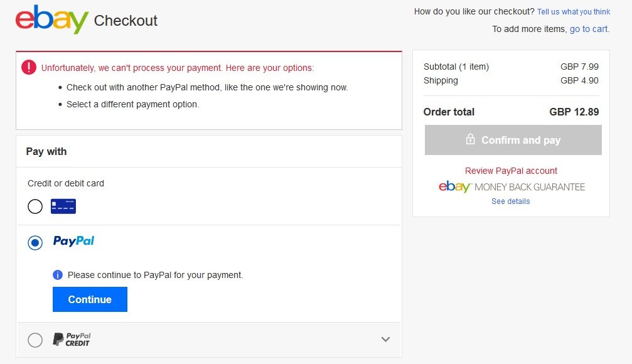Follow the go to cart link
The height and width of the screenshot is (364, 632).
tap(590, 29)
